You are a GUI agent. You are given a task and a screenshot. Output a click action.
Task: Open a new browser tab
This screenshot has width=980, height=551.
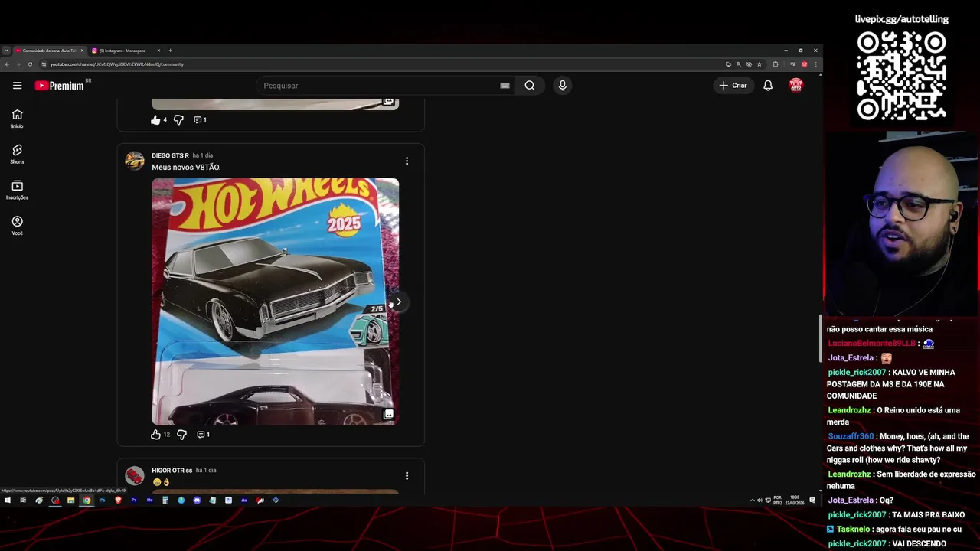click(x=170, y=51)
